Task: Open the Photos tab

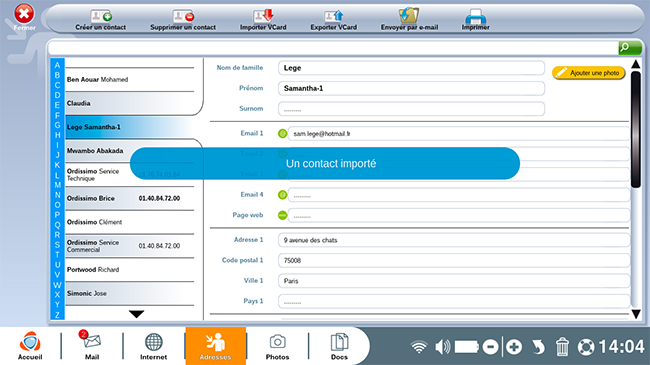Action: coord(277,346)
